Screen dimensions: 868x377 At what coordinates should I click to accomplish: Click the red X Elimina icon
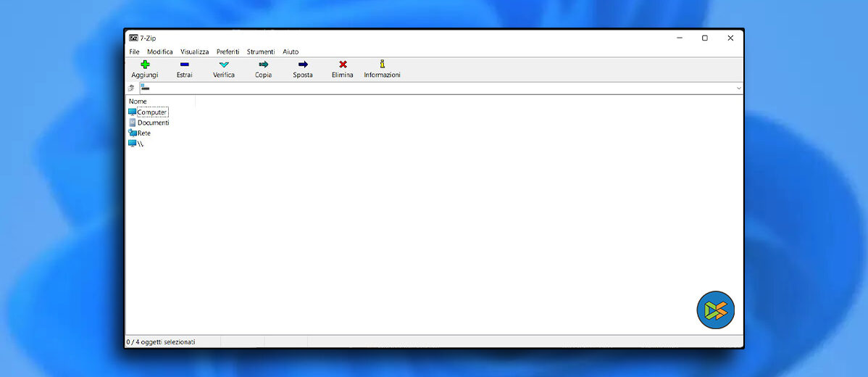click(343, 65)
